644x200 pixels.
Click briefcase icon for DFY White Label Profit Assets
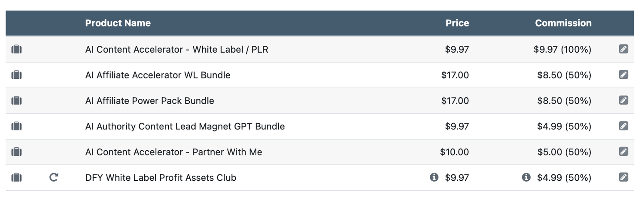pos(16,177)
